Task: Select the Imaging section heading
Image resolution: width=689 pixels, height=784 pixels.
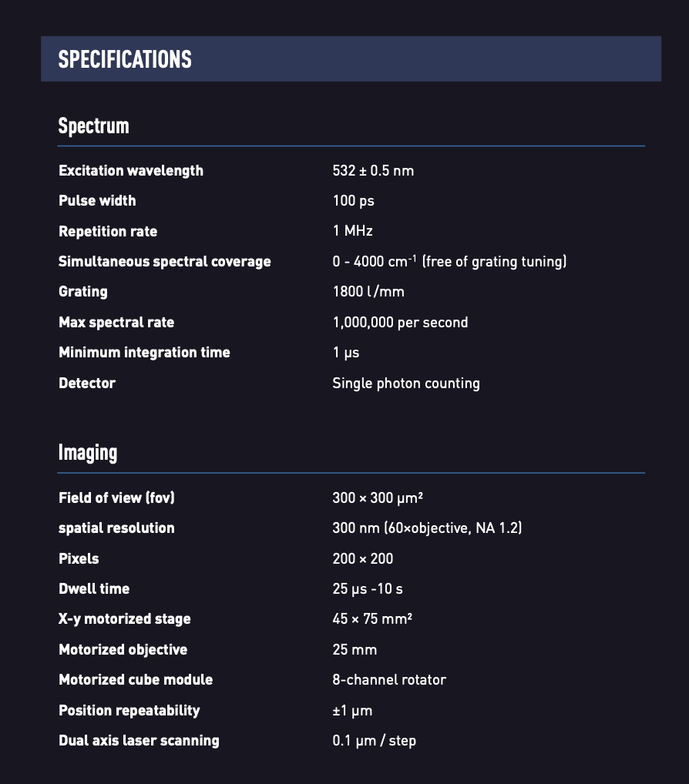Action: click(x=88, y=453)
